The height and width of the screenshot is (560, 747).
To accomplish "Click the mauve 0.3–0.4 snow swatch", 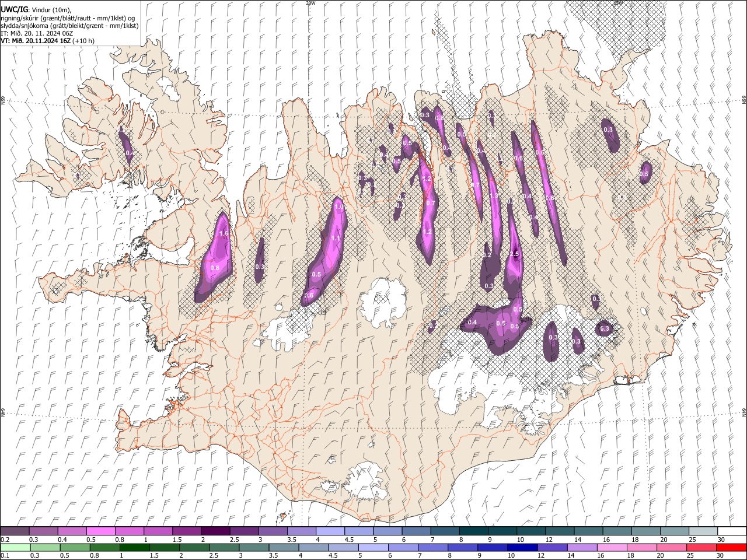I will pos(44,531).
